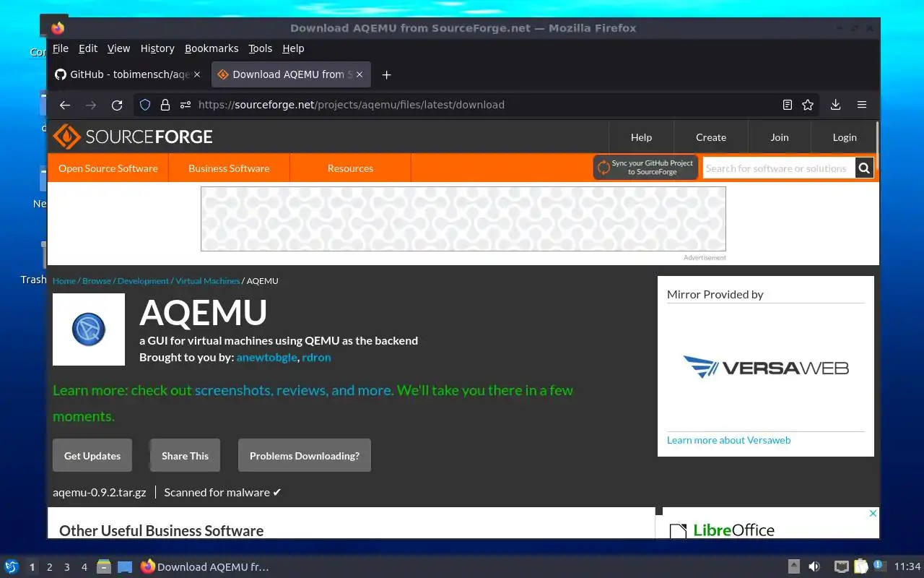Click the network tray icon
The image size is (924, 578).
tap(842, 566)
